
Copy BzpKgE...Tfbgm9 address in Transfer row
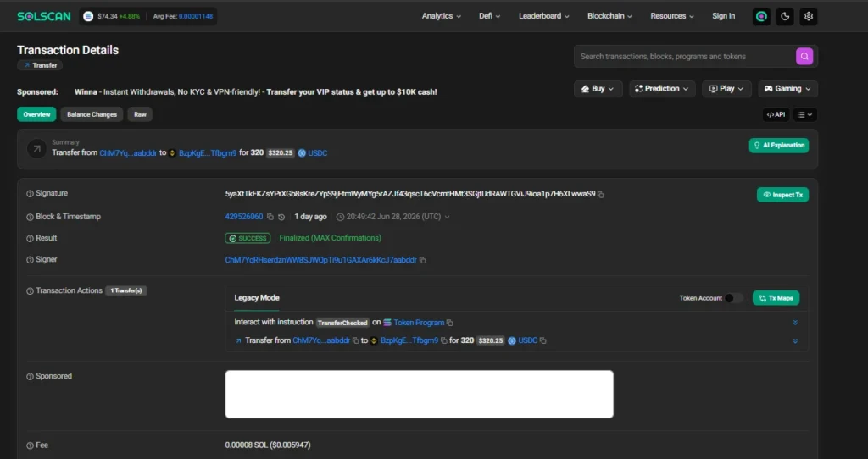[443, 340]
